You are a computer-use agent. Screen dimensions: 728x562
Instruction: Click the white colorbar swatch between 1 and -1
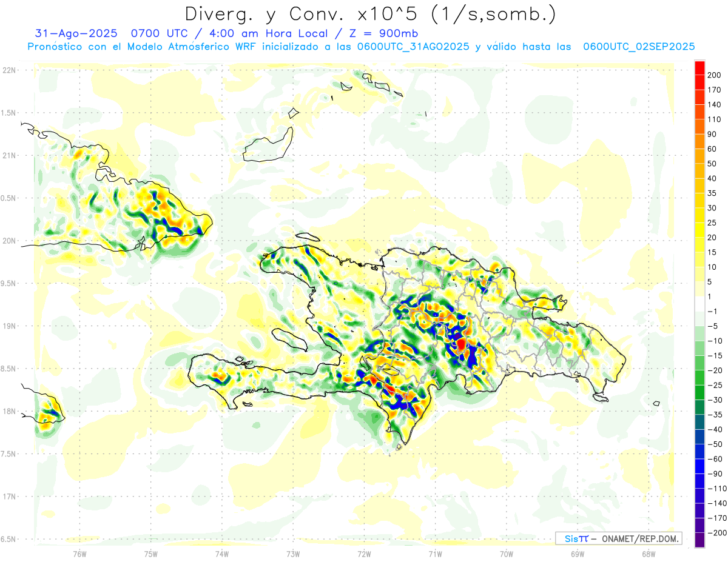tap(700, 304)
